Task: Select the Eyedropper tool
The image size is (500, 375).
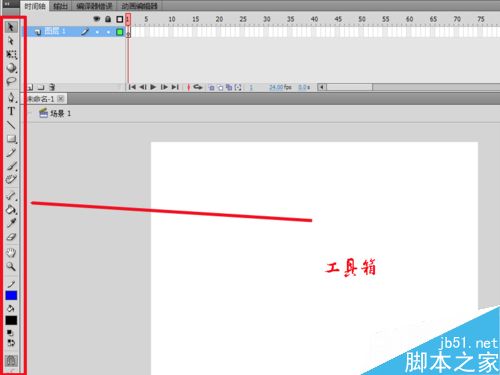Action: click(x=11, y=223)
